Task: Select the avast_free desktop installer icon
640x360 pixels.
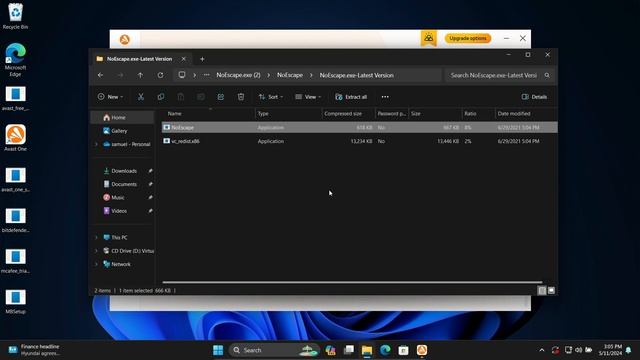Action: click(x=16, y=99)
